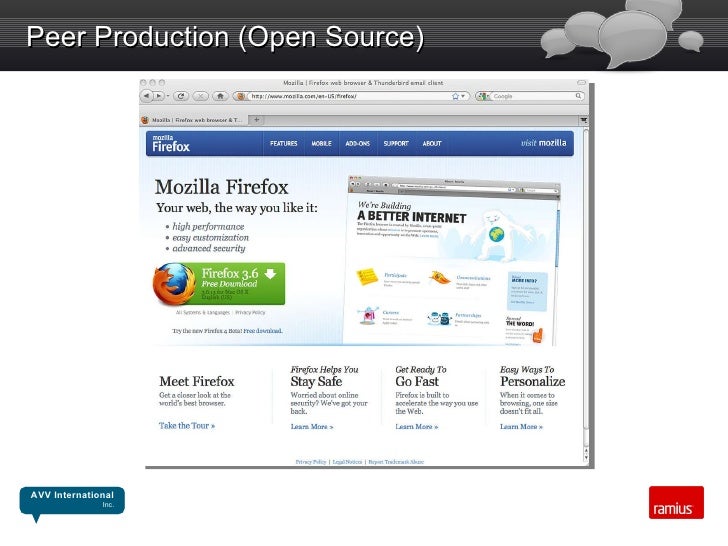Click footer Report Trademark Abuse link
The image size is (728, 546).
pos(396,462)
